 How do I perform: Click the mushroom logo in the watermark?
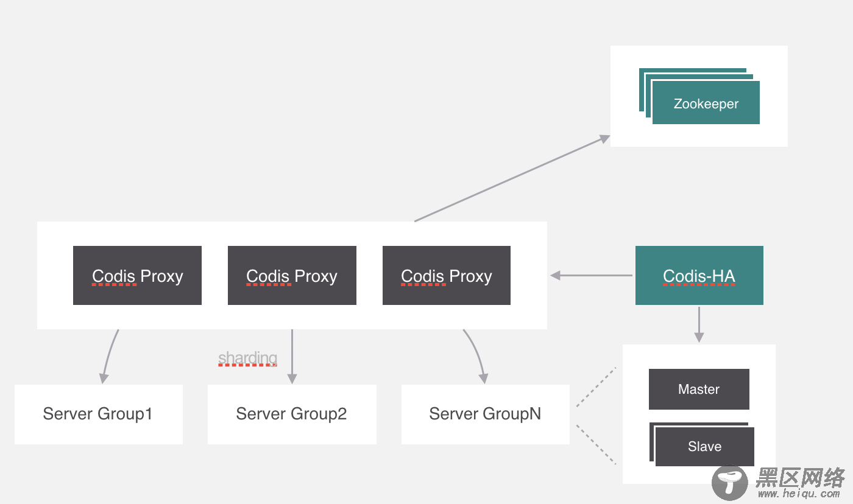coord(729,483)
